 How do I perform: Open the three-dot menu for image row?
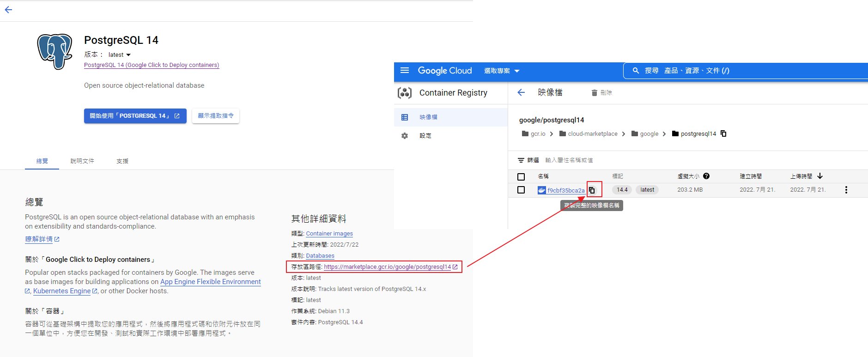pos(846,190)
